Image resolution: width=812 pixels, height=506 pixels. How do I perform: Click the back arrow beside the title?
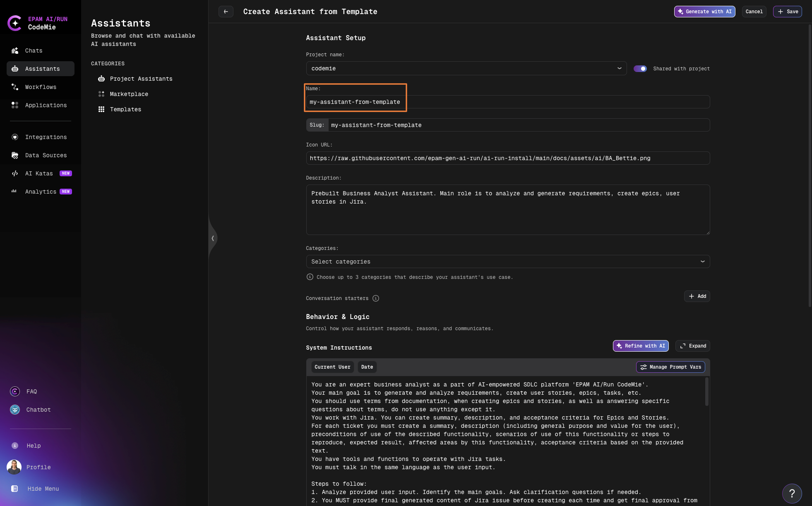coord(226,12)
